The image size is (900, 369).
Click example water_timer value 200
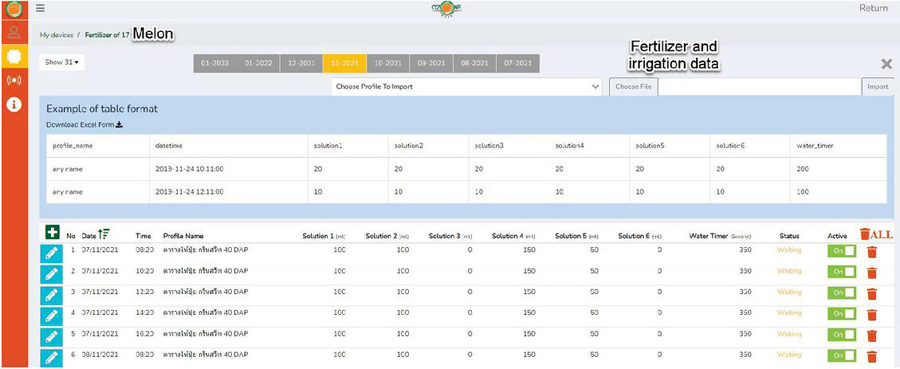(803, 169)
